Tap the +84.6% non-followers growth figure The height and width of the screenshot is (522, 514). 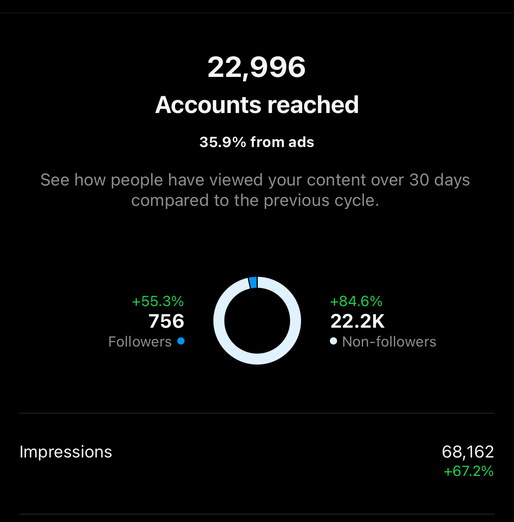pyautogui.click(x=356, y=302)
